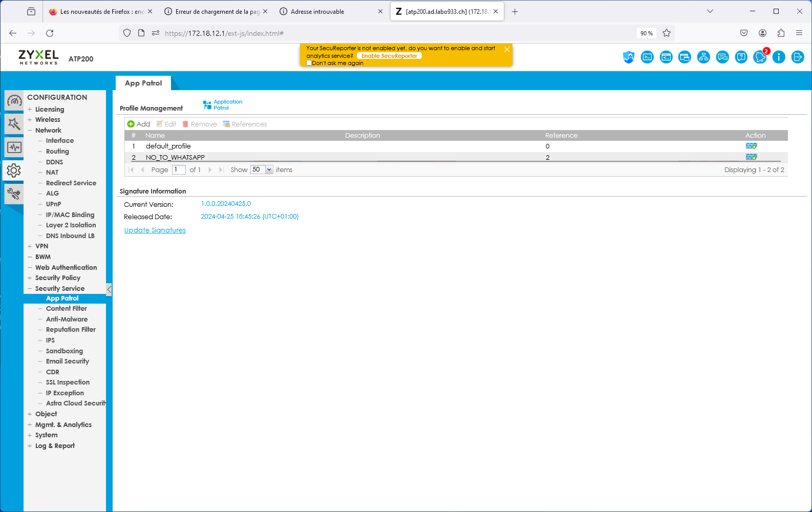Open the CLI console icon
The height and width of the screenshot is (512, 812).
point(648,57)
